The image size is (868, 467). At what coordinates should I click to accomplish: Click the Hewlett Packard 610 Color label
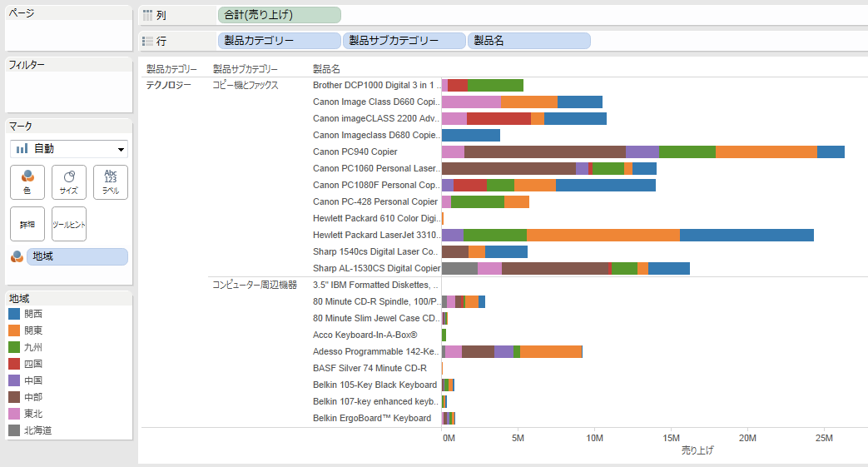376,218
